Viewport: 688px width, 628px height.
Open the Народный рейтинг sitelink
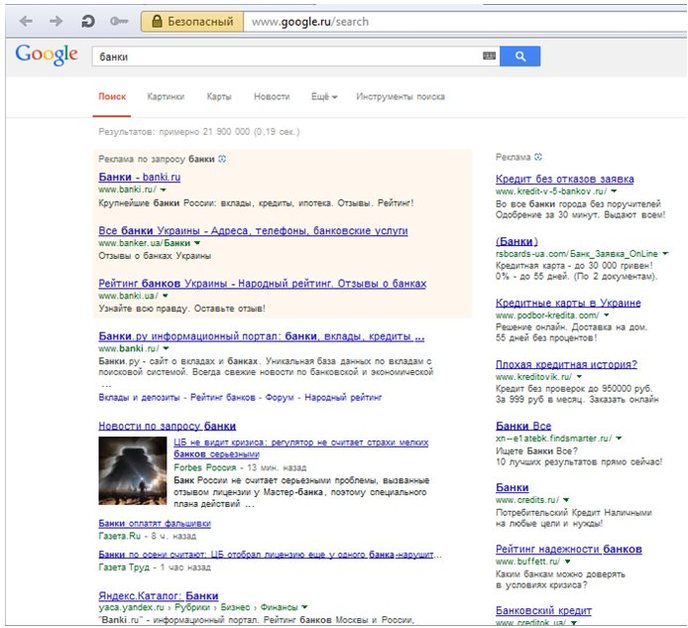343,398
